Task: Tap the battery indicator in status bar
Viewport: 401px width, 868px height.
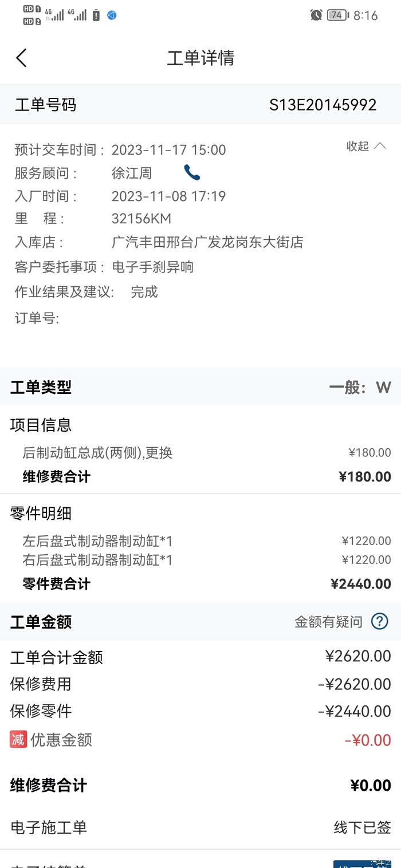Action: point(337,15)
